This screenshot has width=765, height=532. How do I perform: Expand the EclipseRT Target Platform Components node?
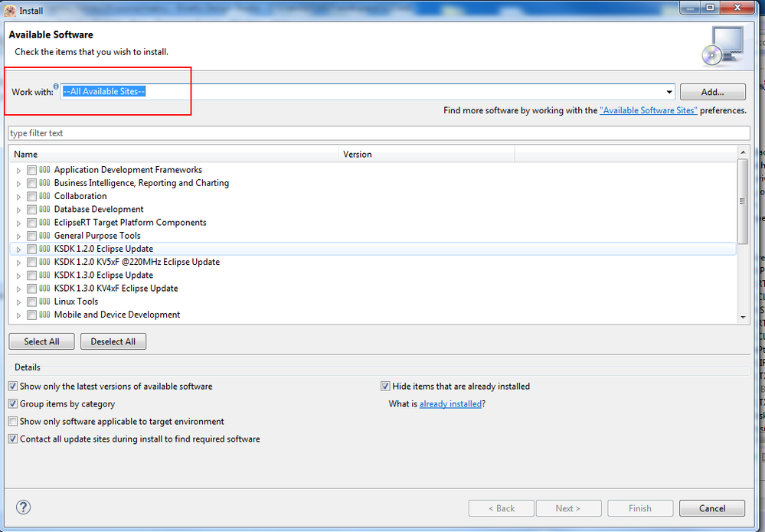pos(18,224)
